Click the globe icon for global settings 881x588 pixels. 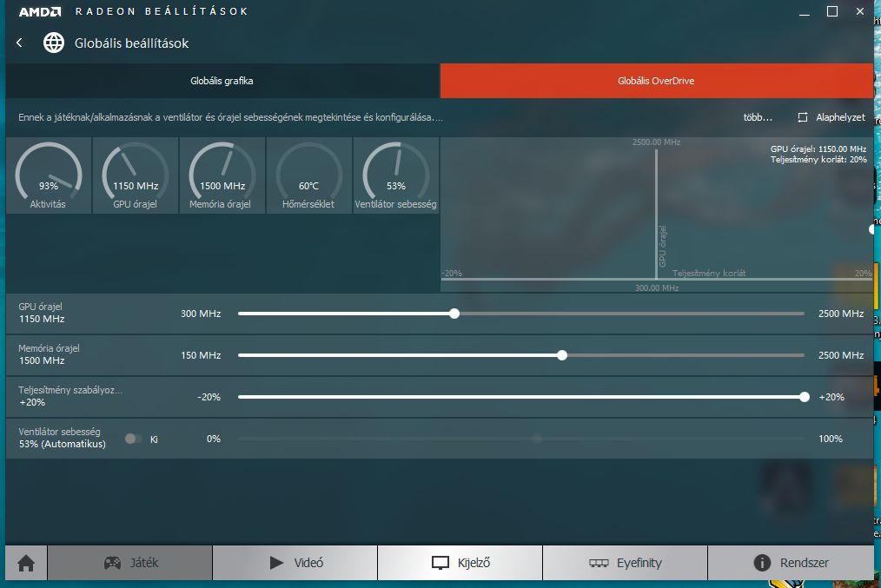pos(54,43)
